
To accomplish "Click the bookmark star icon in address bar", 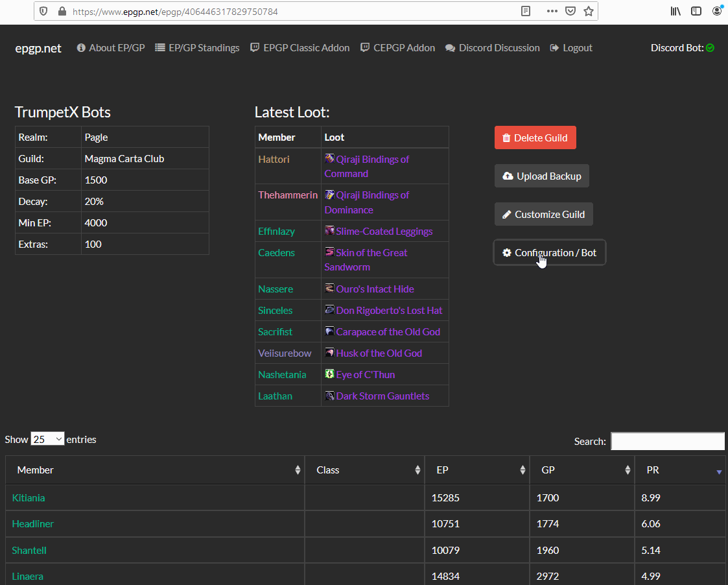I will [588, 11].
